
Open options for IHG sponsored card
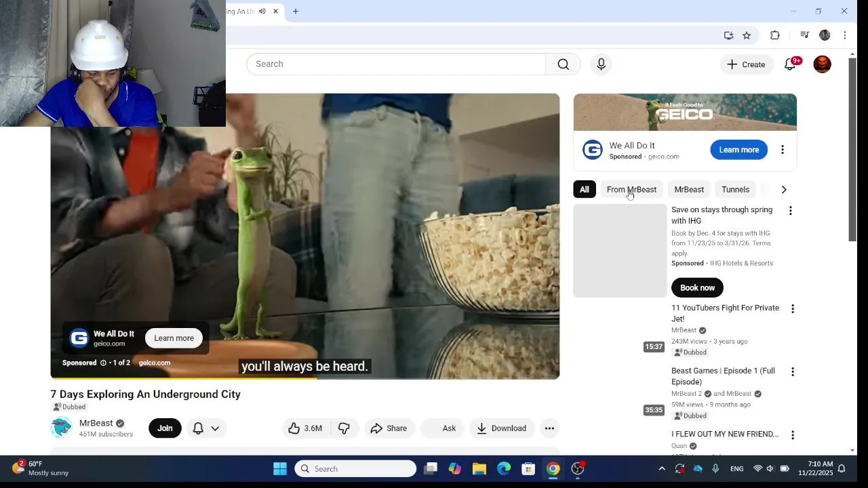coord(790,211)
